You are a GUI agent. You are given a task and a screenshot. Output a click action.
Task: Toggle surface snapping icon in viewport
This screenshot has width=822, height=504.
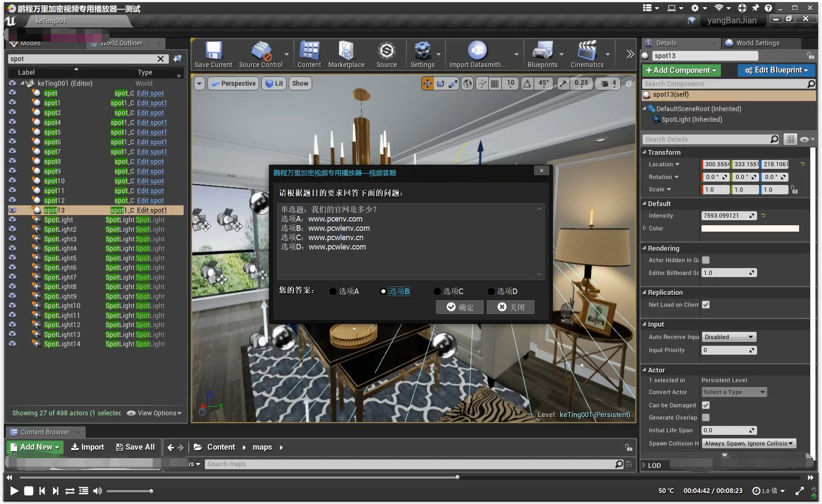(x=482, y=84)
